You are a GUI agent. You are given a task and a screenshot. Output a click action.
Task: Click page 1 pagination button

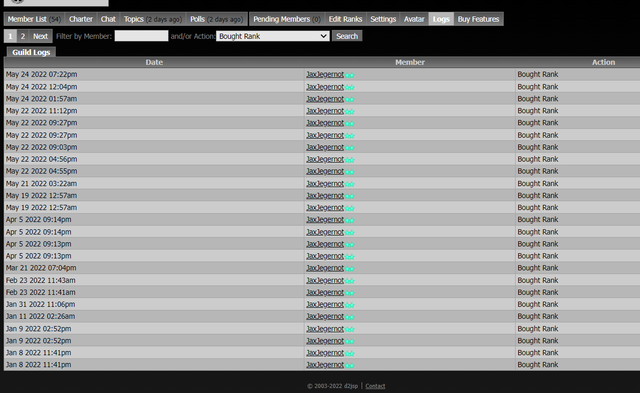(x=10, y=36)
